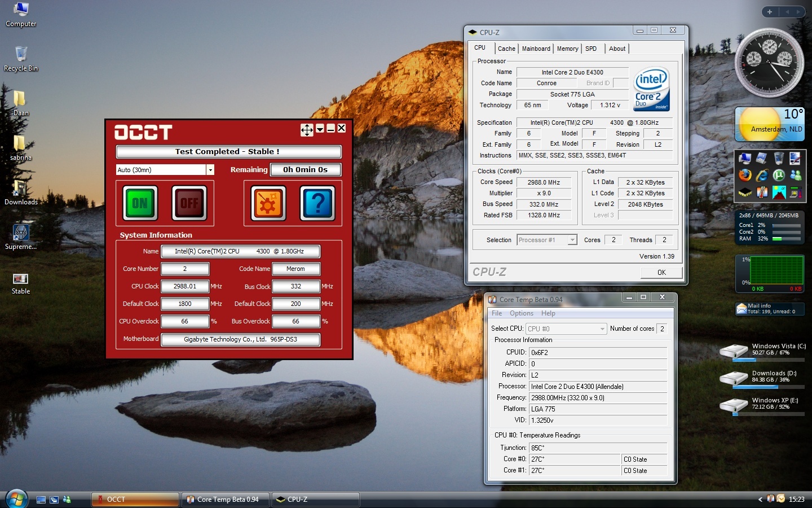Screen dimensions: 812x508
Task: Open Computer icon in launcher gadget
Action: pyautogui.click(x=745, y=159)
